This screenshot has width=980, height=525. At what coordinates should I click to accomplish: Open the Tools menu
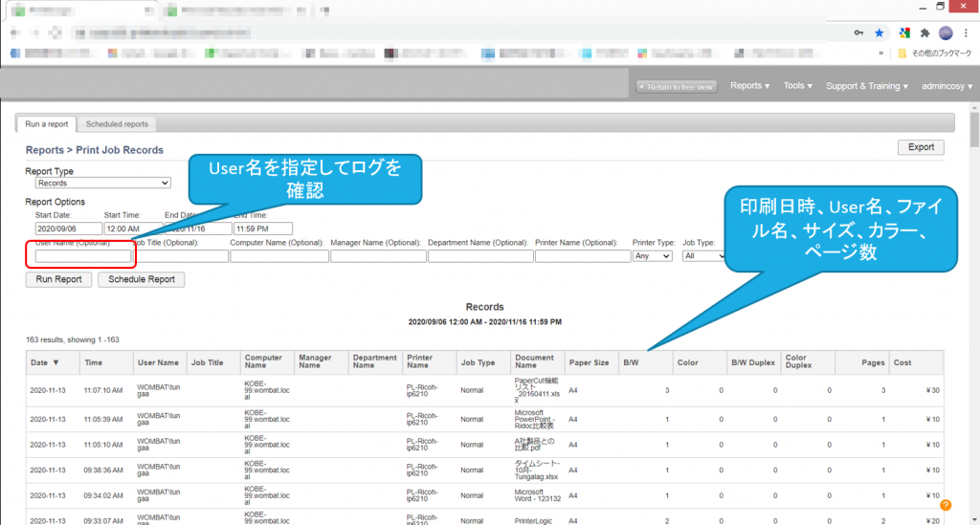pos(797,85)
